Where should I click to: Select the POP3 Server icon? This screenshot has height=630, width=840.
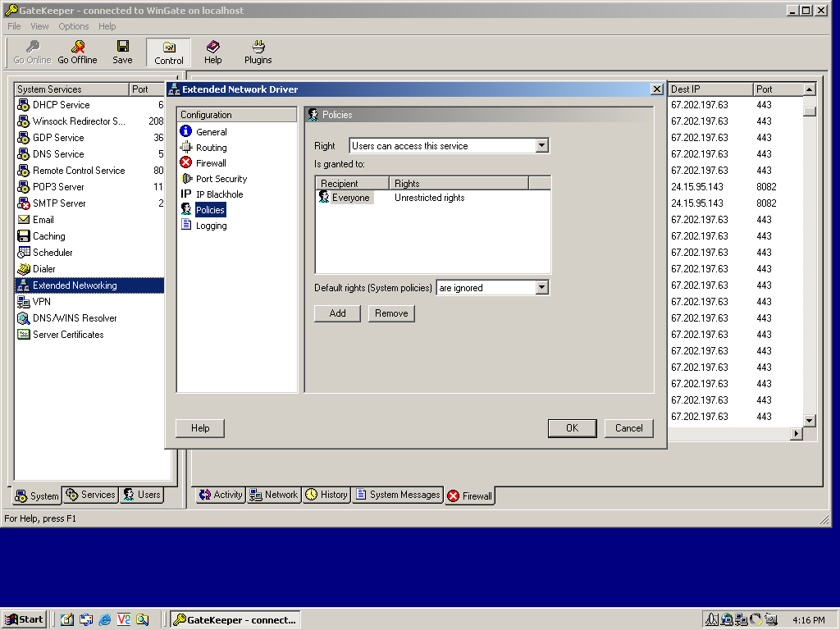pyautogui.click(x=23, y=187)
